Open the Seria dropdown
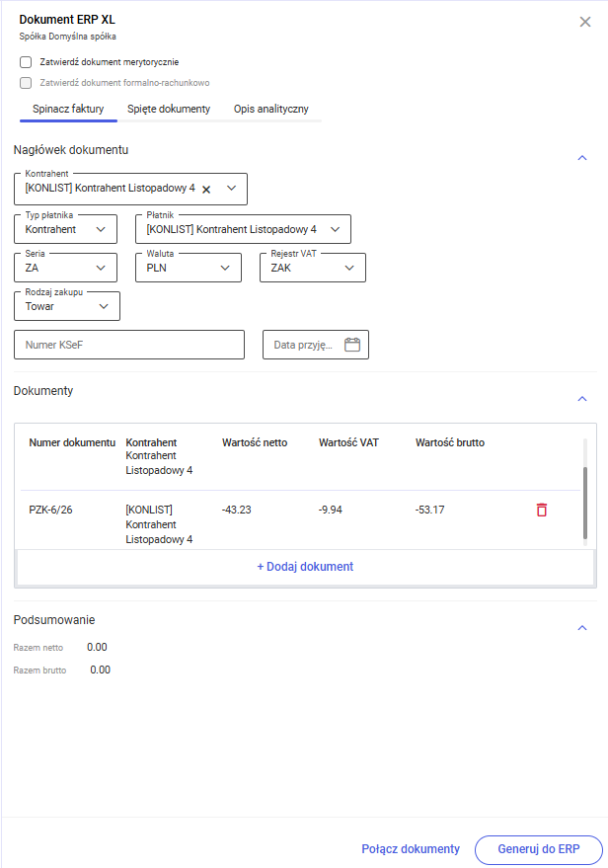The height and width of the screenshot is (868, 608). point(66,268)
